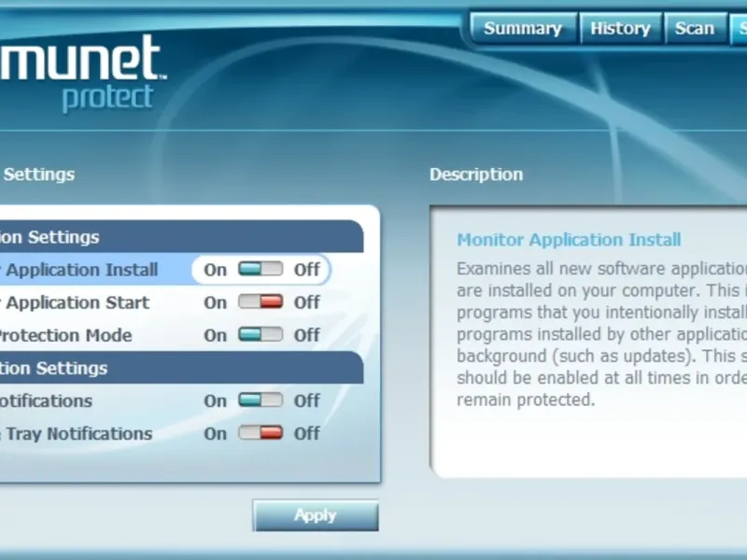Click the 'On' label for Application Start

click(x=216, y=302)
